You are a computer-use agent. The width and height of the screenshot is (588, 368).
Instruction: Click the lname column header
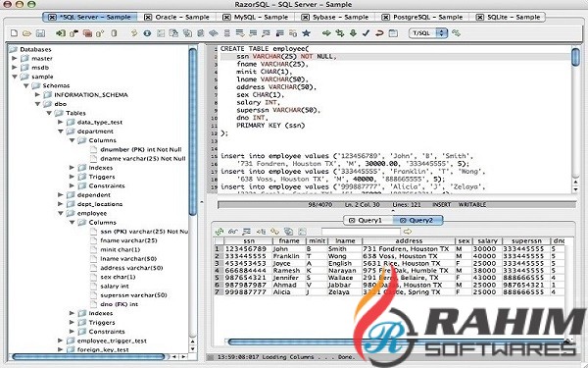point(345,241)
